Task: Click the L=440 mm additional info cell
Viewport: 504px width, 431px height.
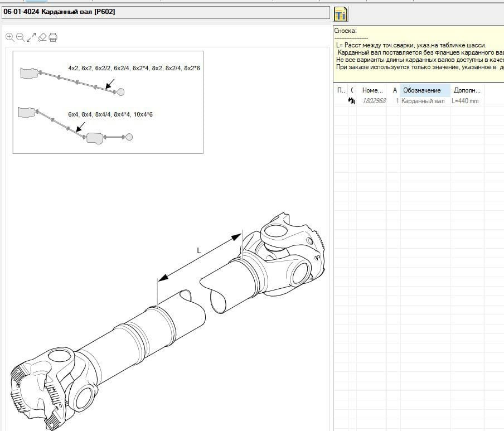Action: pyautogui.click(x=466, y=101)
